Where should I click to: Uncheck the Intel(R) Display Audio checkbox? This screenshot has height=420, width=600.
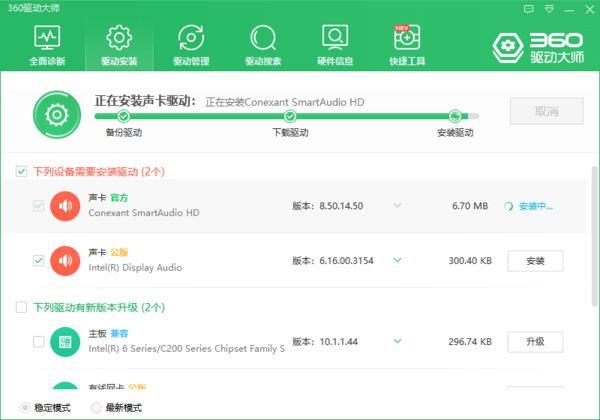tap(38, 260)
